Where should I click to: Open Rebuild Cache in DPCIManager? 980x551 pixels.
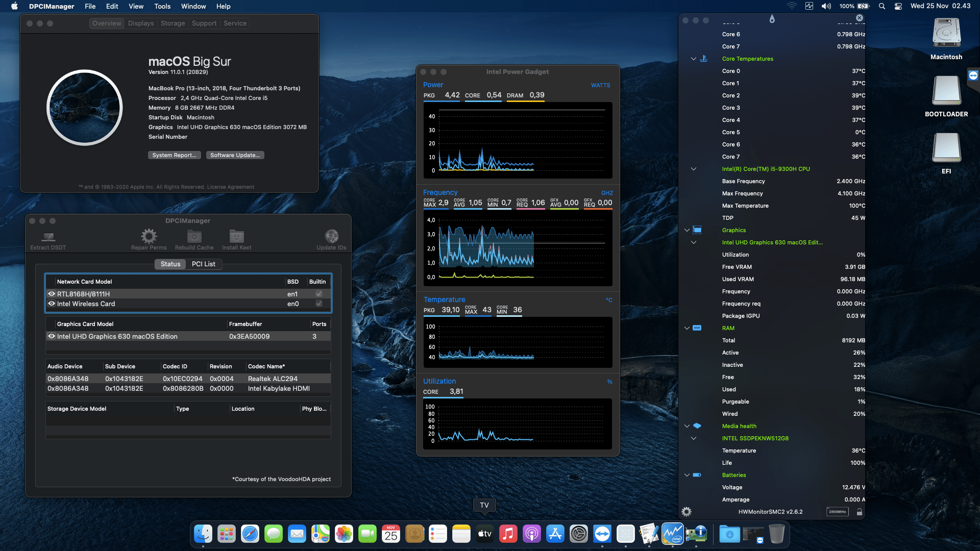tap(194, 237)
